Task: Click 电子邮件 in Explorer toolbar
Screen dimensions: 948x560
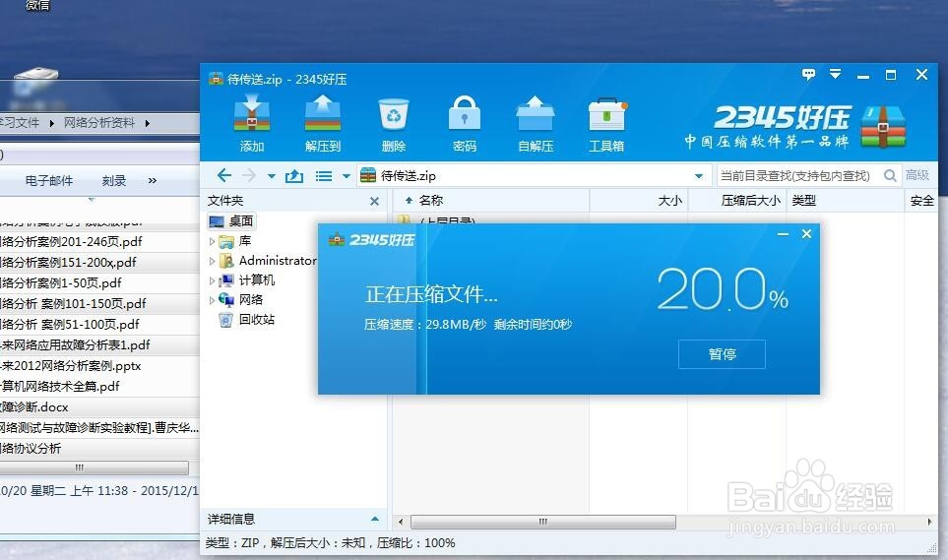Action: pyautogui.click(x=49, y=181)
